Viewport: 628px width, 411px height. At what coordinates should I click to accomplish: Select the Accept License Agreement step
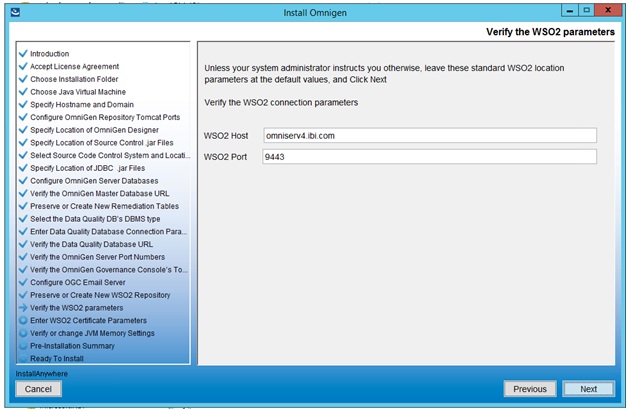pos(74,66)
